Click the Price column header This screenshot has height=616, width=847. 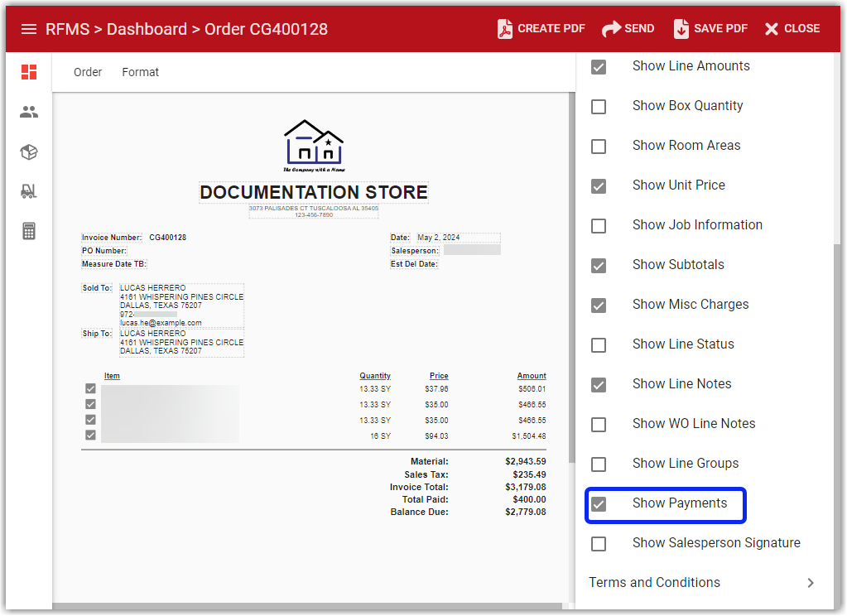[439, 376]
